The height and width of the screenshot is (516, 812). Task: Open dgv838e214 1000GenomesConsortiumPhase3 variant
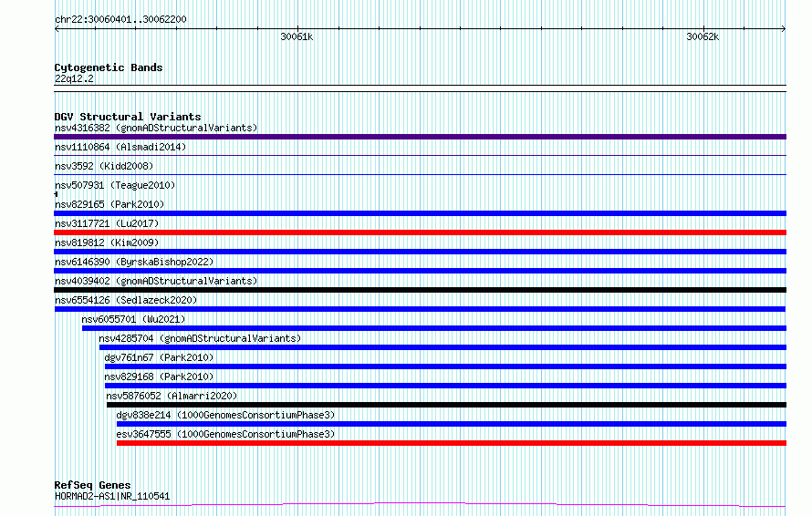click(225, 415)
